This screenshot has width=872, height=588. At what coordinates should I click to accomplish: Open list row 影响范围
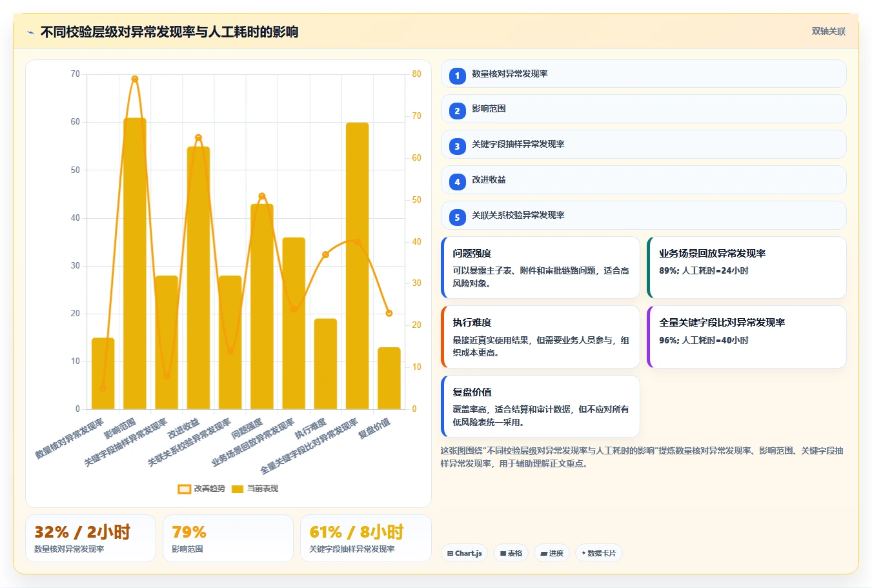644,109
